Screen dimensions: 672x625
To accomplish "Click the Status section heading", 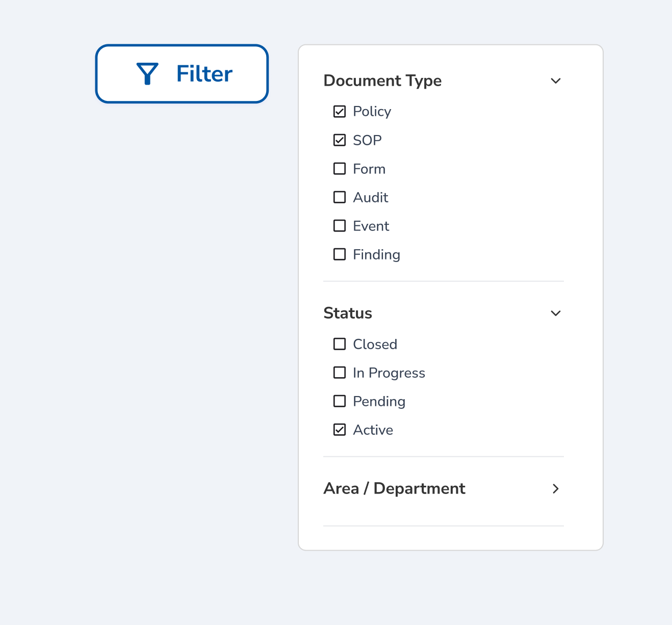I will [x=348, y=313].
